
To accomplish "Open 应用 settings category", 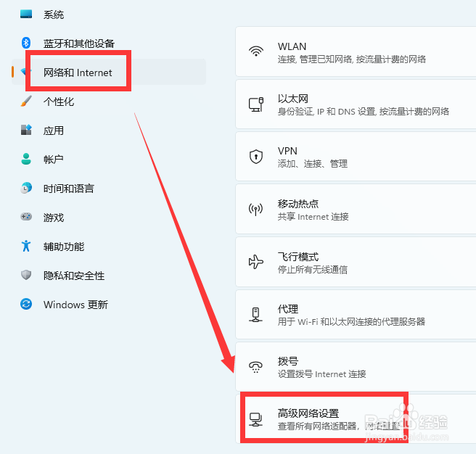I will [109, 131].
